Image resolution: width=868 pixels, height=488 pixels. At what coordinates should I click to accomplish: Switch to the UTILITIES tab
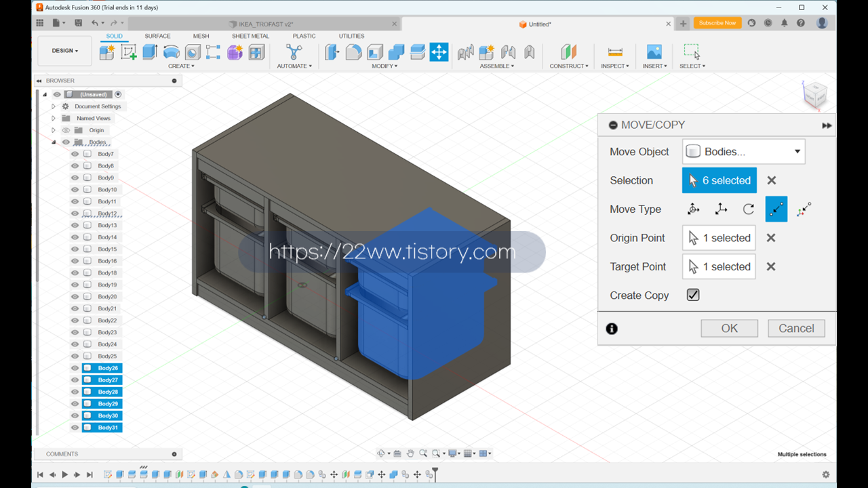point(351,36)
